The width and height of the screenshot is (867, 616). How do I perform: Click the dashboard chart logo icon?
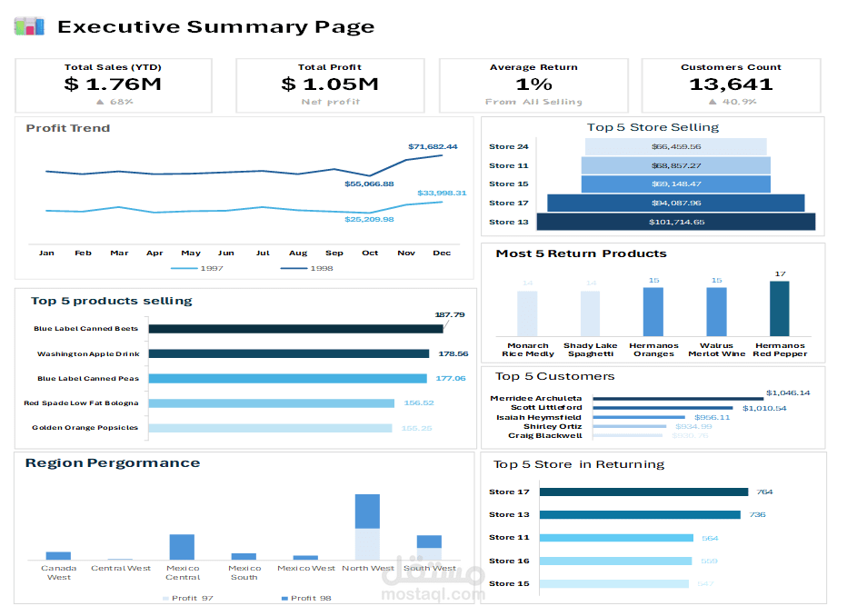pyautogui.click(x=29, y=26)
